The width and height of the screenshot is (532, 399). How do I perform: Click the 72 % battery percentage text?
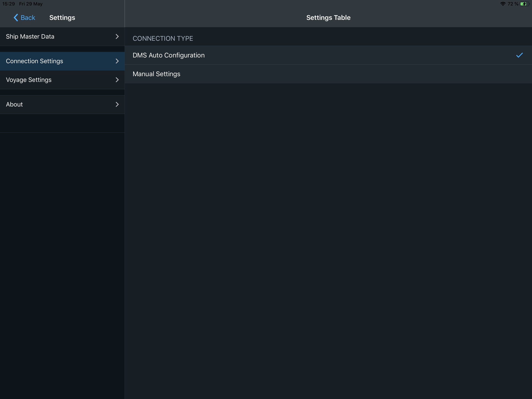coord(513,4)
